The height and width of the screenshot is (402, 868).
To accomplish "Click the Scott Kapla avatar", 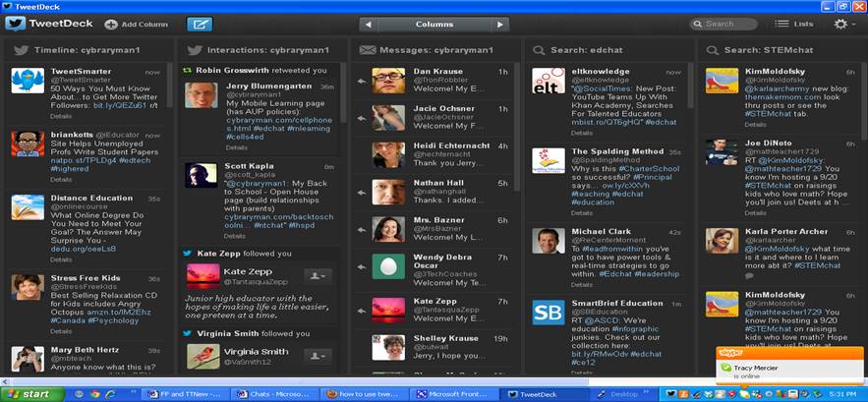I will coord(201,175).
